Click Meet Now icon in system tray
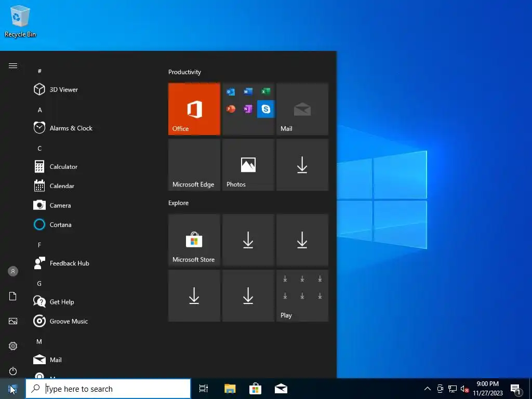 point(440,389)
